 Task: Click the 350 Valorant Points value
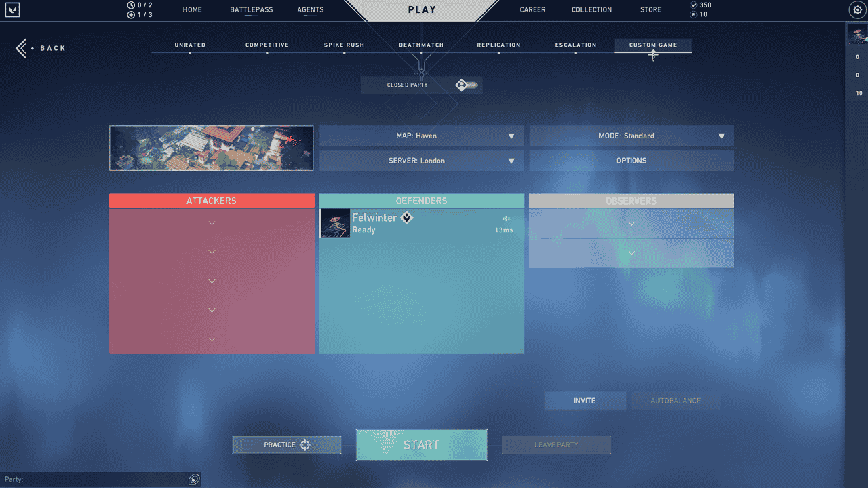[x=705, y=5]
